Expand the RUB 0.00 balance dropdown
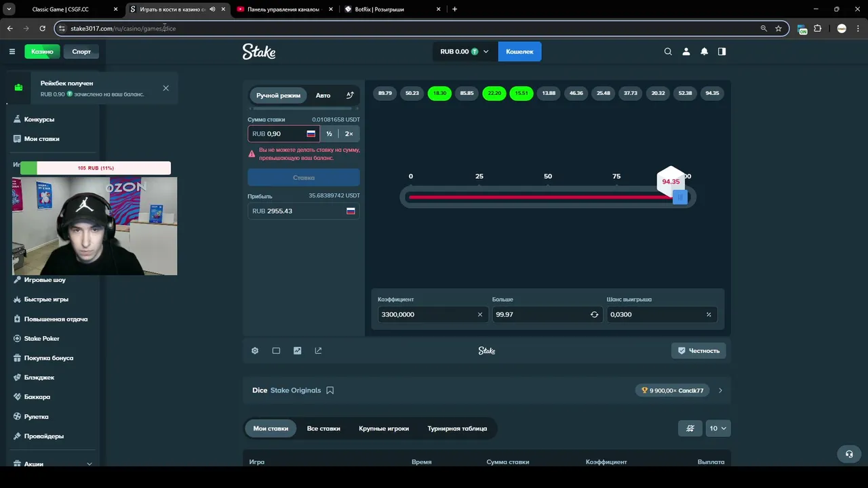Image resolution: width=868 pixels, height=488 pixels. [465, 52]
